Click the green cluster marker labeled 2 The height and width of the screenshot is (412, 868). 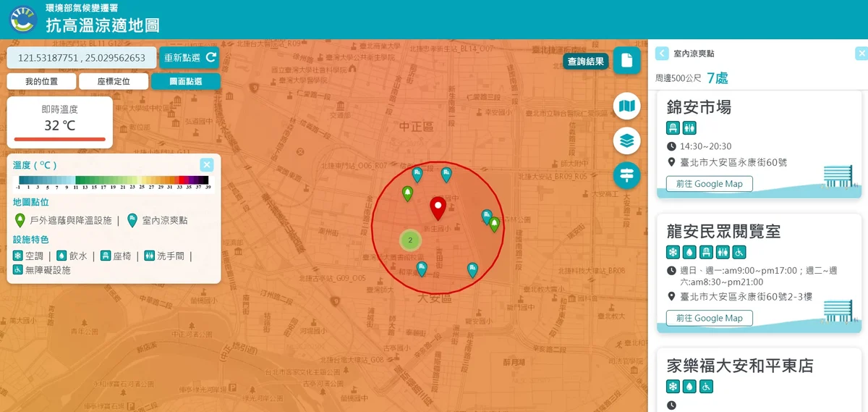410,240
